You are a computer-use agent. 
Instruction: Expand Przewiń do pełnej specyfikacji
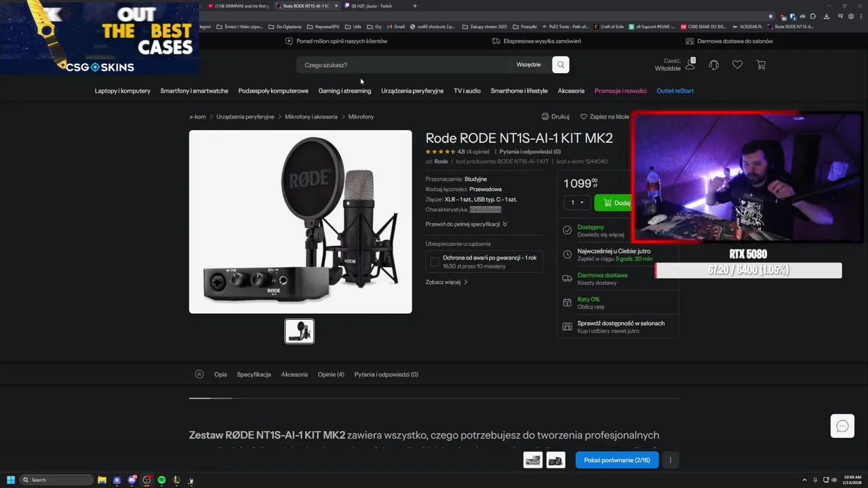(x=467, y=224)
